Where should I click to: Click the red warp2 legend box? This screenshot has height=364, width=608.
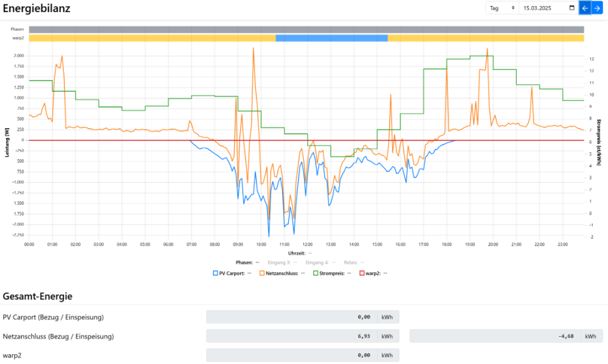(362, 273)
